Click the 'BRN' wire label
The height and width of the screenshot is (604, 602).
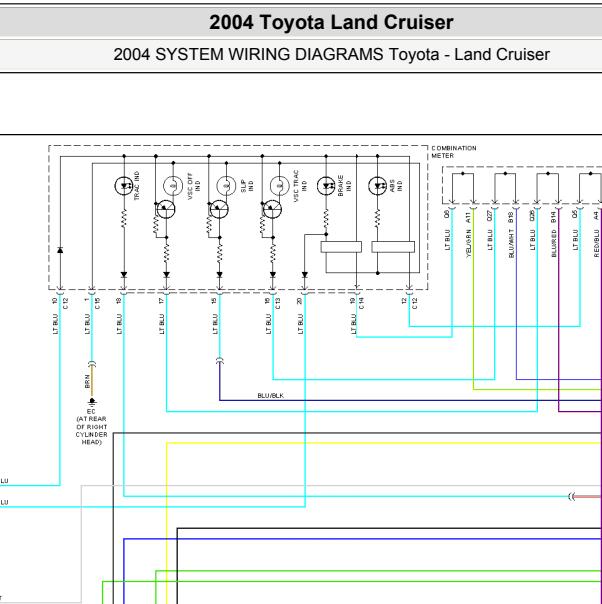[x=87, y=381]
